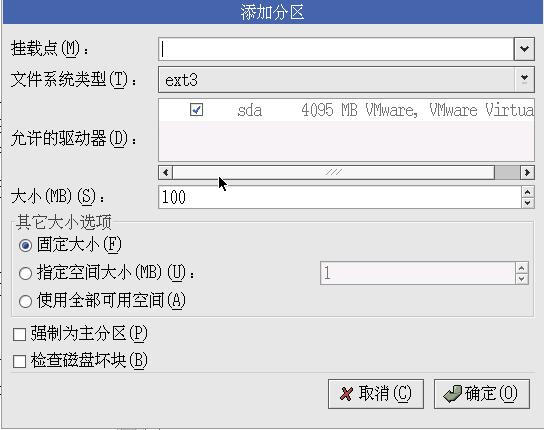Viewport: 544px width, 430px height.
Task: Open the mount point dropdown arrow
Action: pyautogui.click(x=524, y=49)
